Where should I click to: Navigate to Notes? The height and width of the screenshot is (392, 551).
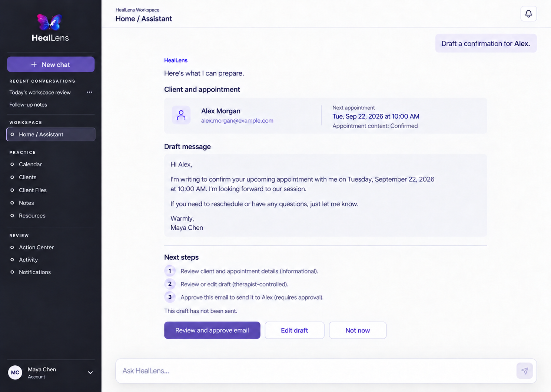(26, 203)
